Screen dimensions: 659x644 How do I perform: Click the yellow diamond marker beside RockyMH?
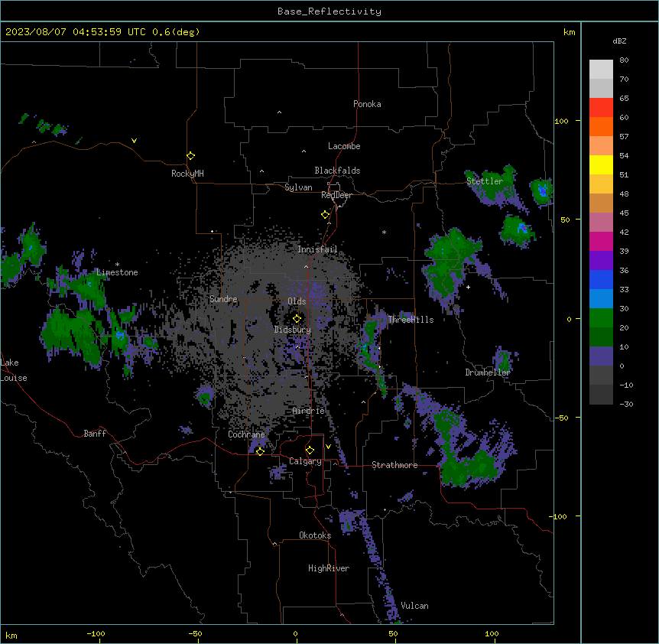coord(190,156)
